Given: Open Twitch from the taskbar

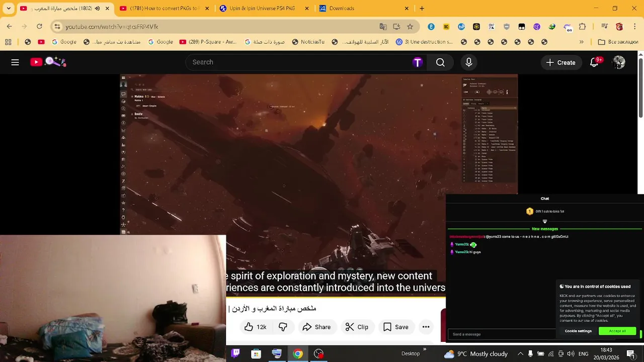Looking at the screenshot, I should [235, 353].
